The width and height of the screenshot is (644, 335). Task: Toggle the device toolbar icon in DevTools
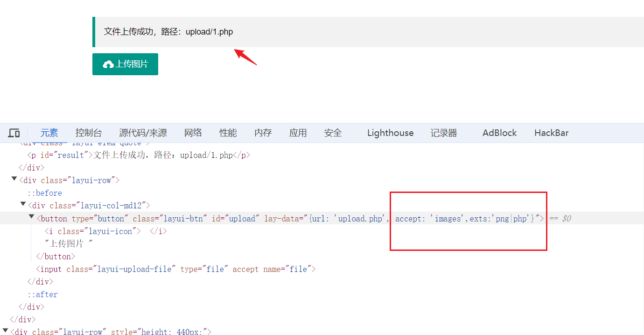[x=14, y=133]
